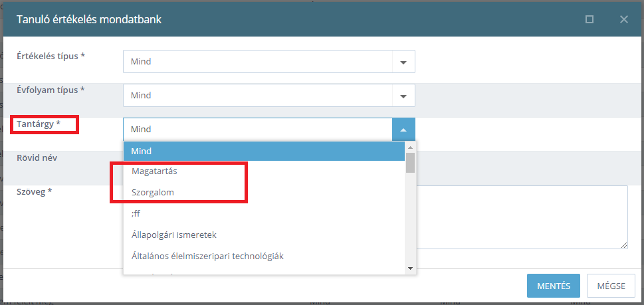Click the dropdown list scrollbar thumb

(x=410, y=163)
